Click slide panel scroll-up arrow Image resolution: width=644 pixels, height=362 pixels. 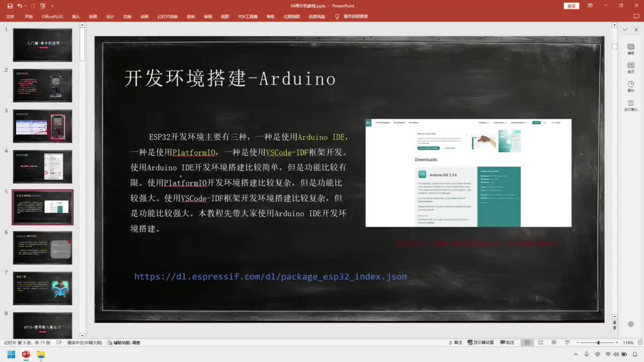[x=83, y=25]
